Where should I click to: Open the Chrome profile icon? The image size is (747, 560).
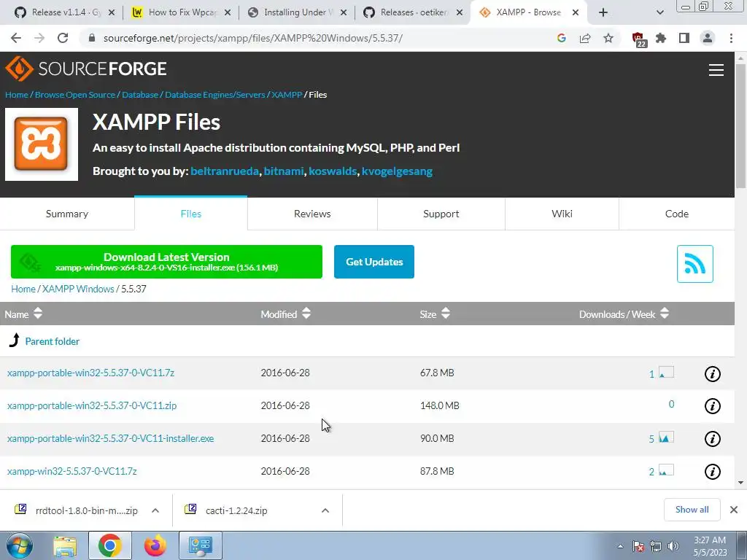coord(708,38)
